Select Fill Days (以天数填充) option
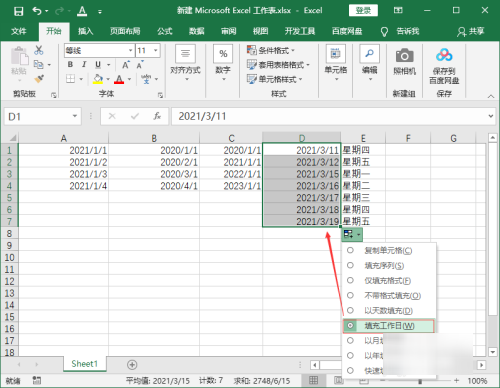The height and width of the screenshot is (388, 500). [389, 311]
